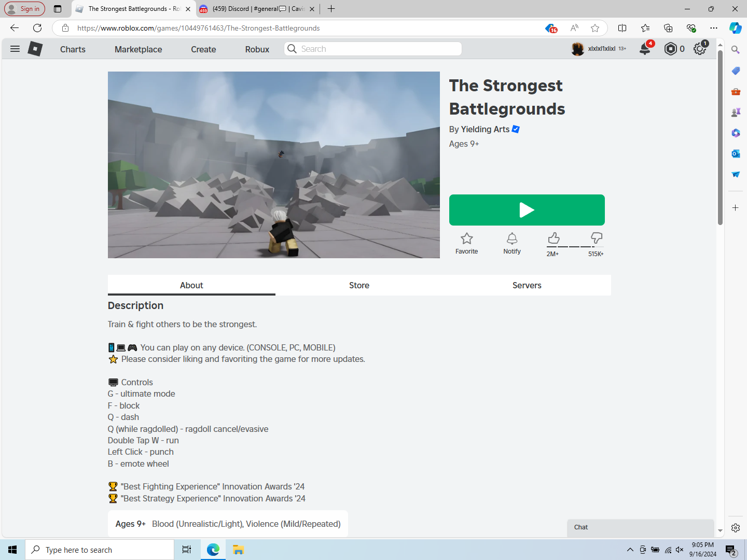The width and height of the screenshot is (747, 560).
Task: Turn on Notify for this game
Action: click(512, 243)
